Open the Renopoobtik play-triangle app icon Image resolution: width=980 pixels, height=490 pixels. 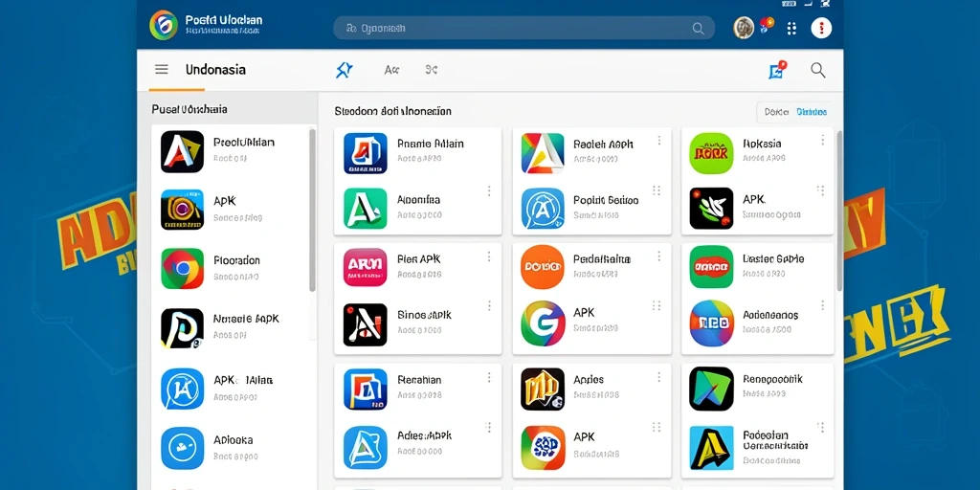coord(711,389)
